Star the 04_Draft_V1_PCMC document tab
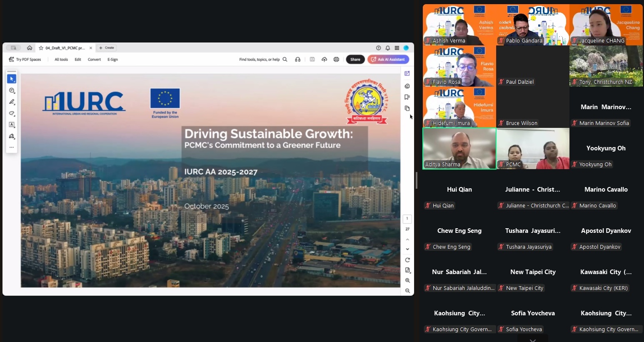Screen dimensions: 644x342 pyautogui.click(x=41, y=48)
